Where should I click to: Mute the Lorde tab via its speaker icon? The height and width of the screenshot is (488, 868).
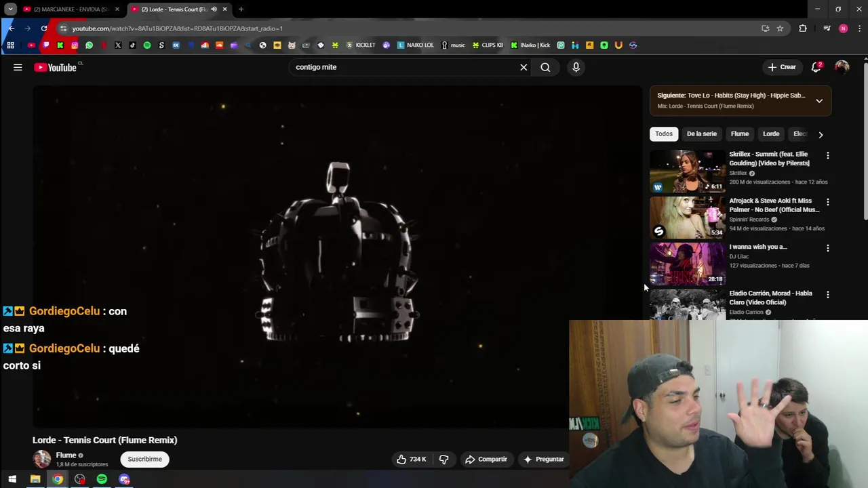[214, 9]
